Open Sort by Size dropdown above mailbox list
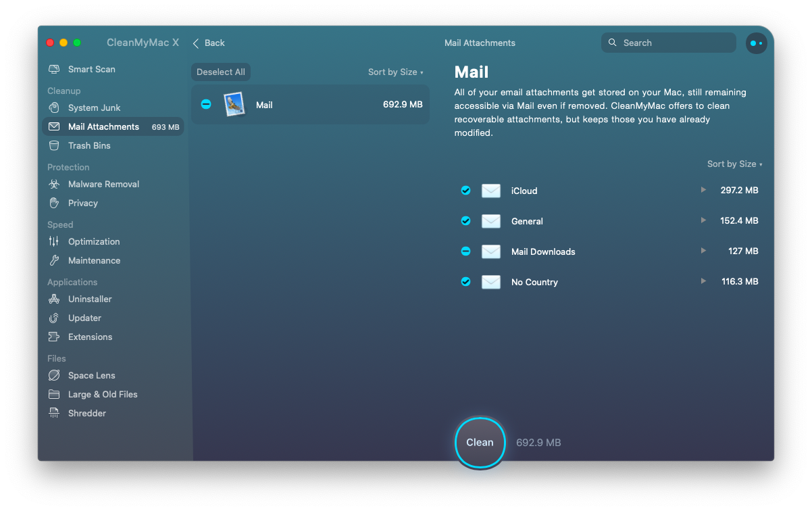The height and width of the screenshot is (511, 812). tap(735, 164)
